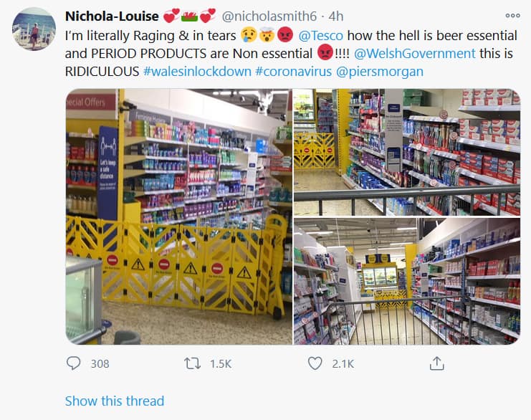Open the @Tesco mention
531x420 pixels.
click(321, 36)
